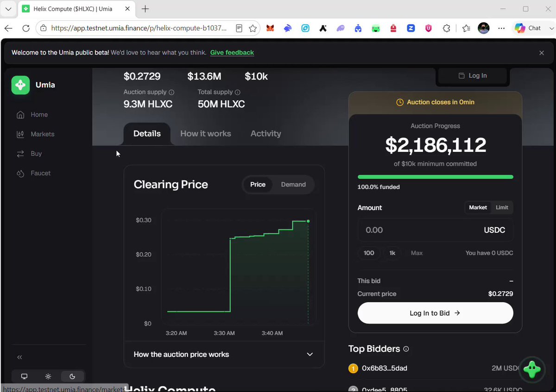Open the red backpack wallet extension
This screenshot has width=556, height=392.
393,28
